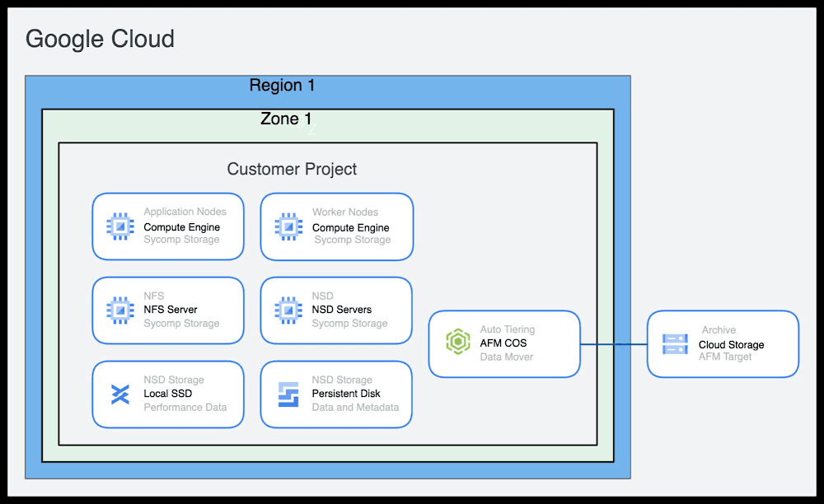Click the NFS Server text
Image resolution: width=824 pixels, height=504 pixels.
171,309
